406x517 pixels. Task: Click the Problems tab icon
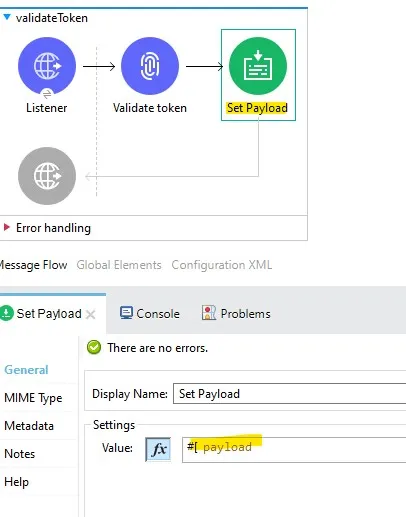209,313
